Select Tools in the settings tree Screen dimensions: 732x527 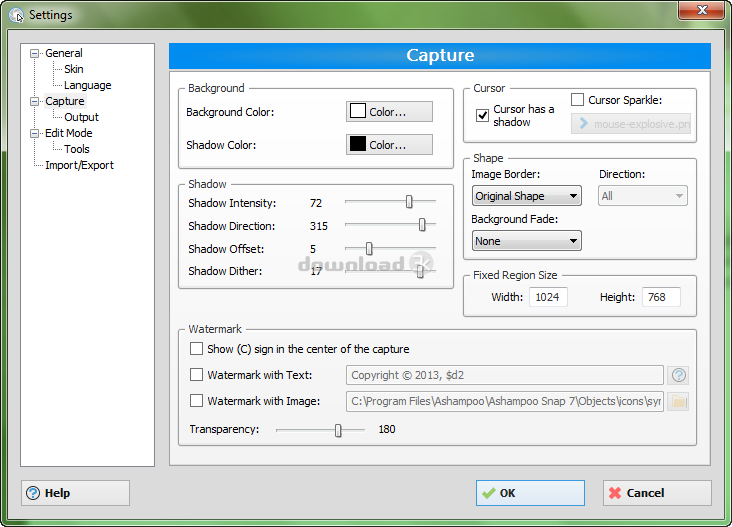(77, 149)
